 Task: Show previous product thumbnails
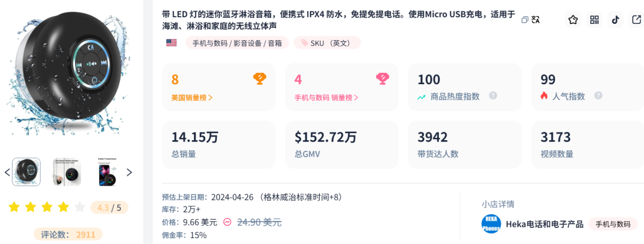(x=7, y=172)
